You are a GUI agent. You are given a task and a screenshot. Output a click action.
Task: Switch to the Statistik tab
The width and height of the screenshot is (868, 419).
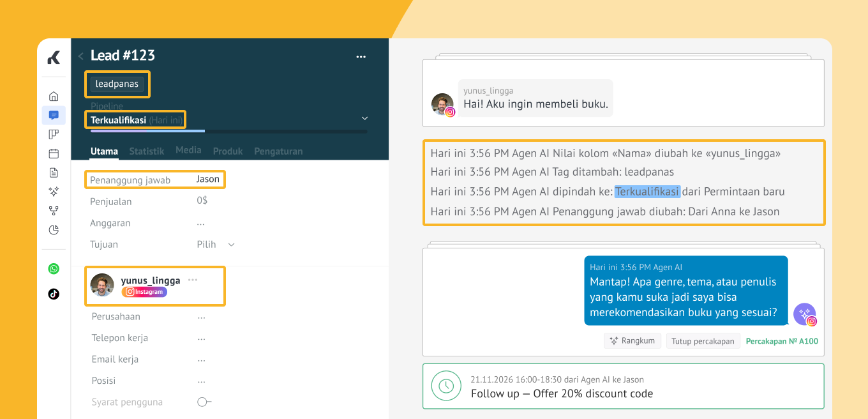(146, 151)
